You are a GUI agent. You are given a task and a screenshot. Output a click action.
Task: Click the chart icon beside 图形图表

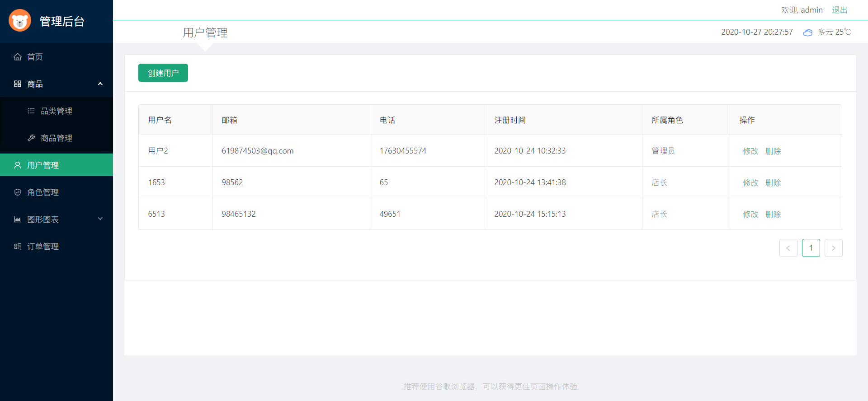tap(18, 219)
